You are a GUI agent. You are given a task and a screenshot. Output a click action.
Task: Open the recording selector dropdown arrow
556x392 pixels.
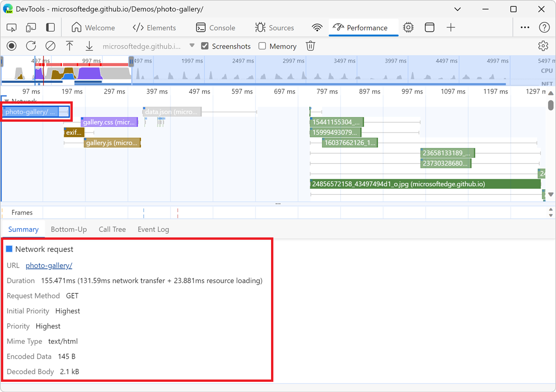coord(192,46)
